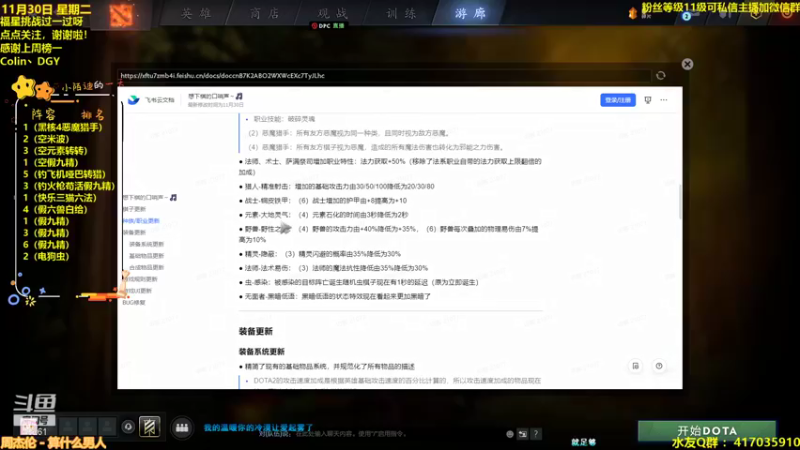Jump to 装备更新 outline entry
Image resolution: width=800 pixels, height=450 pixels.
click(134, 233)
